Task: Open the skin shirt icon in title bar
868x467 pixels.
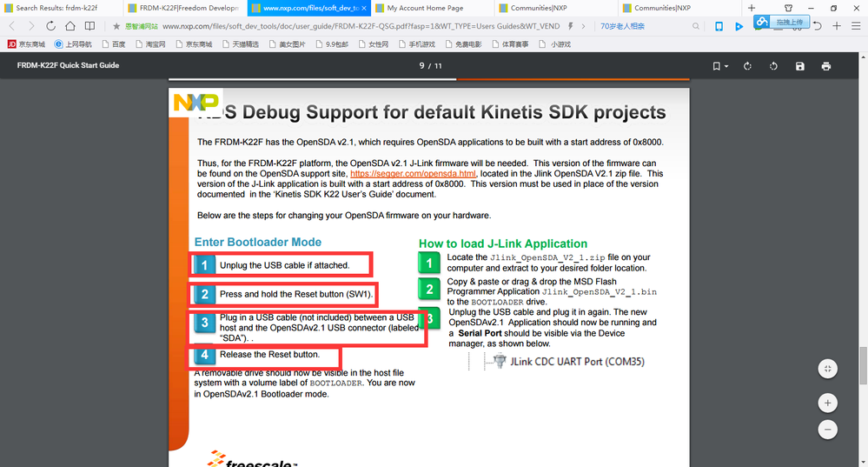Action: [788, 8]
